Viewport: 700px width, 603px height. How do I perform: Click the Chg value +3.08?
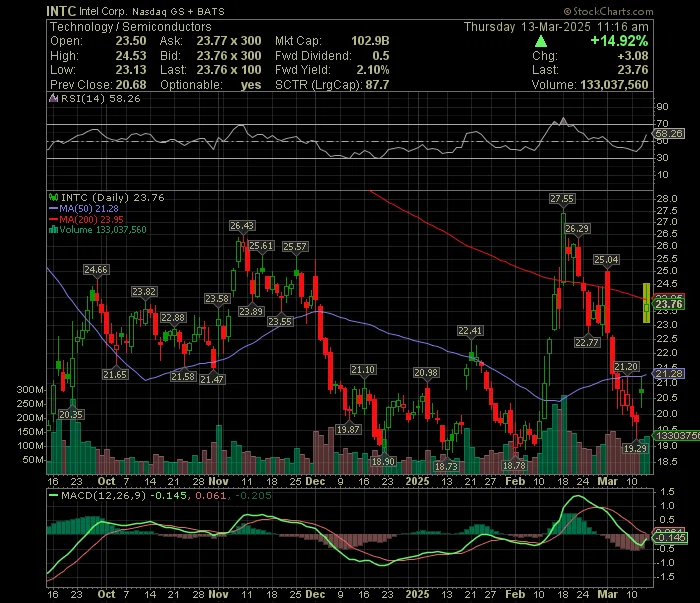pos(633,56)
